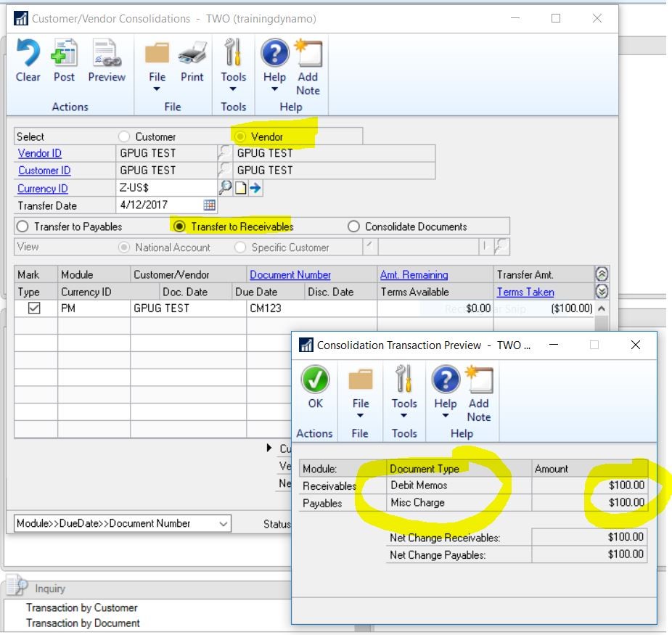Viewport: 672px width, 635px height.
Task: Expand Help dropdown arrow in main window
Action: 275,89
